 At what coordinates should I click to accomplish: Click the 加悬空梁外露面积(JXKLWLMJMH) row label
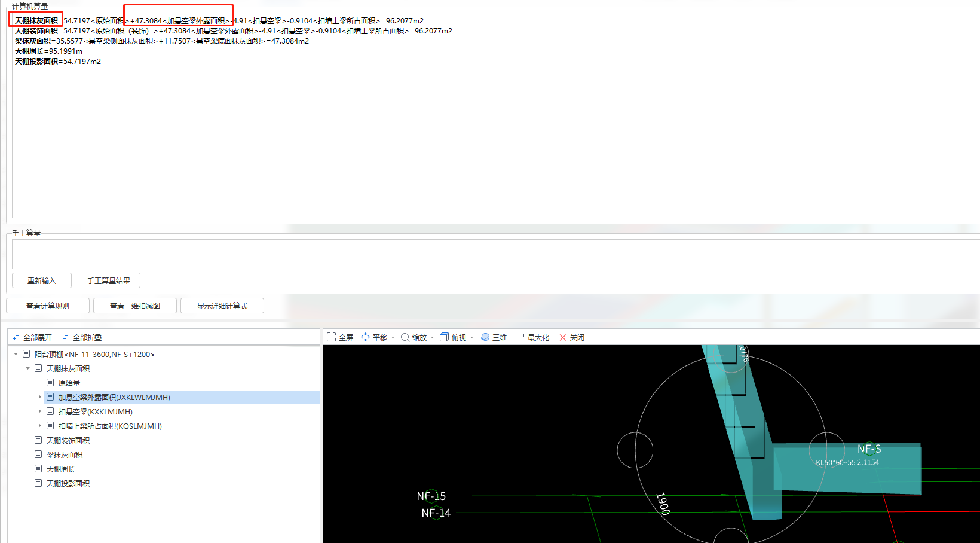pos(114,397)
